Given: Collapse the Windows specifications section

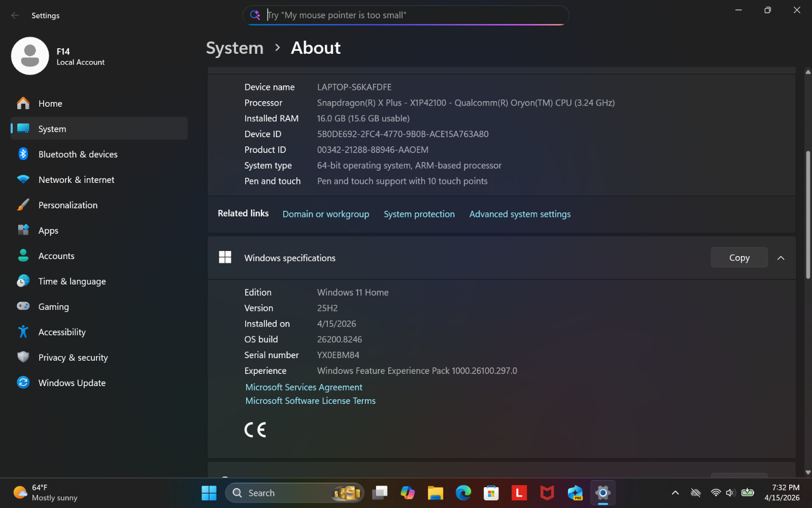Looking at the screenshot, I should pyautogui.click(x=781, y=258).
